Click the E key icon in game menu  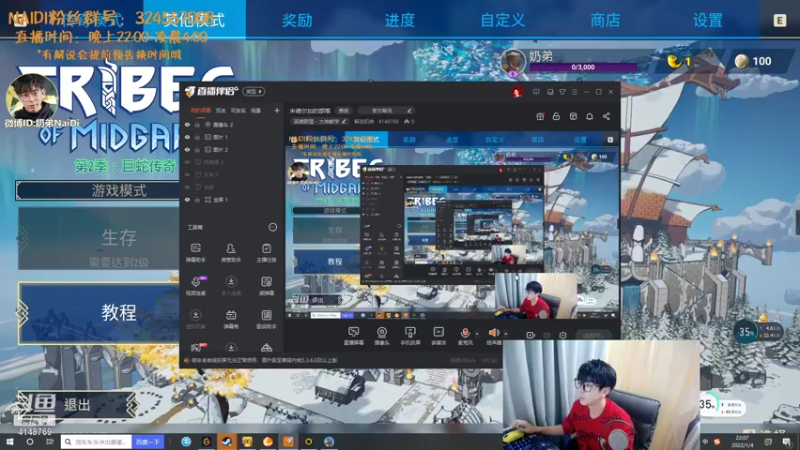tap(779, 20)
